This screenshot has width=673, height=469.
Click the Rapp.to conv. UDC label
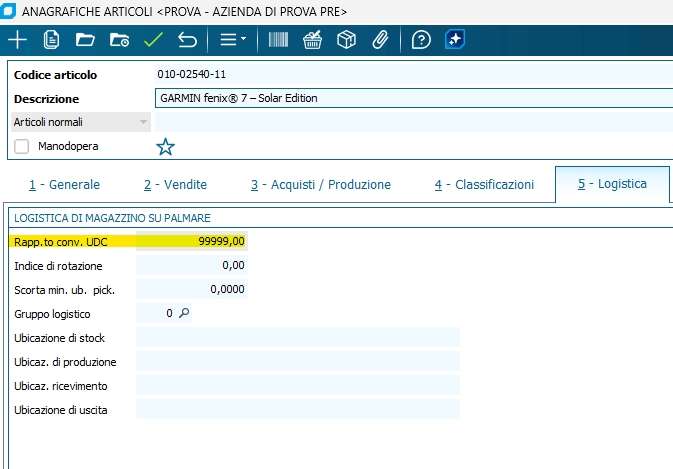click(61, 242)
